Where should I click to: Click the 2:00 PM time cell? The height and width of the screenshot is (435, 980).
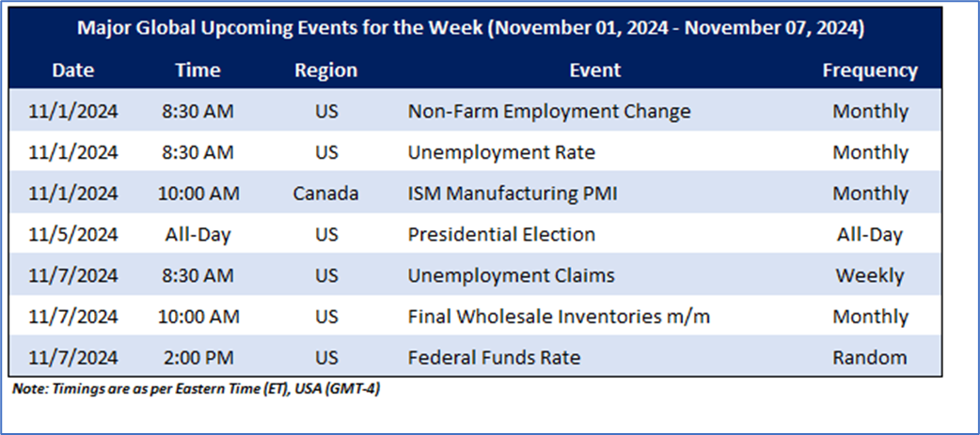[x=198, y=357]
